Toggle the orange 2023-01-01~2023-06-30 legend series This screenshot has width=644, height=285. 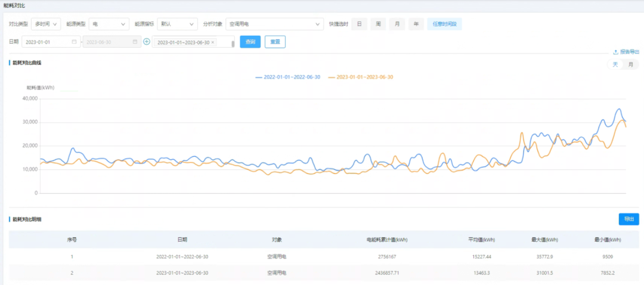[x=361, y=77]
